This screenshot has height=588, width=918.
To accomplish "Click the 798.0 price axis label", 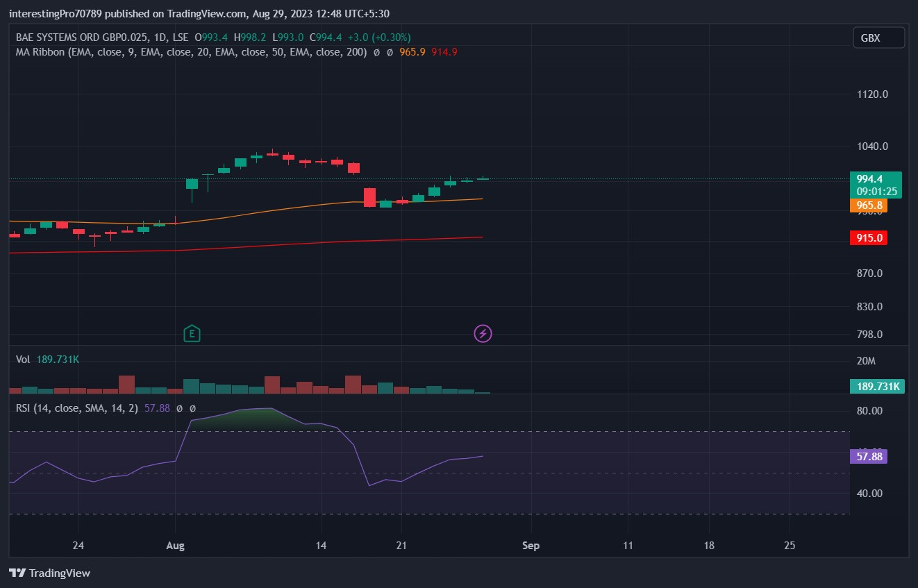I will click(x=870, y=335).
